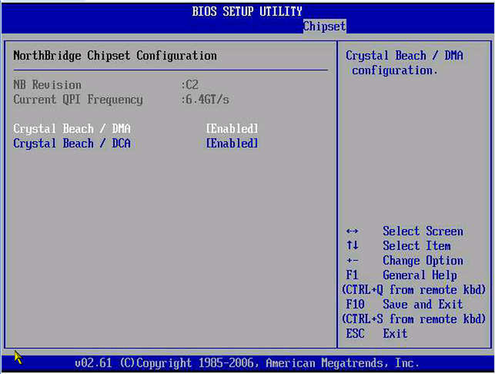Click the left-right arrows Select Screen icon
The height and width of the screenshot is (374, 495).
[352, 231]
